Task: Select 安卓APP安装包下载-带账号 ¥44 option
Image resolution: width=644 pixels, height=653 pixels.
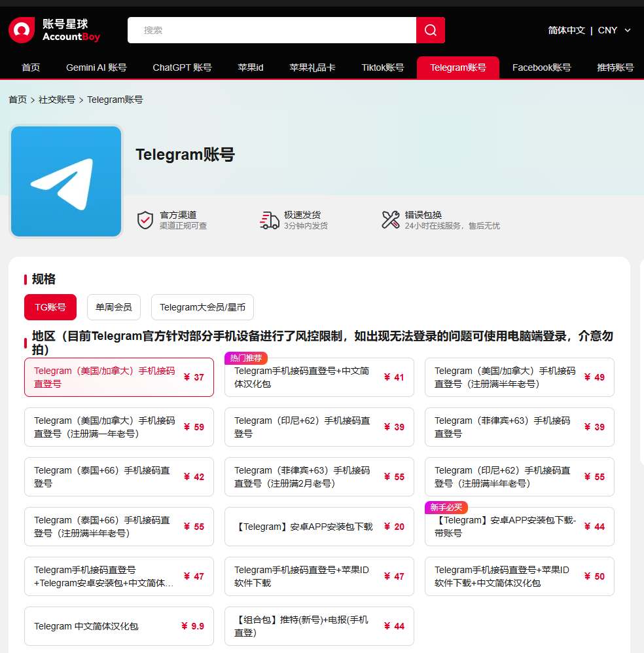Action: [x=520, y=527]
